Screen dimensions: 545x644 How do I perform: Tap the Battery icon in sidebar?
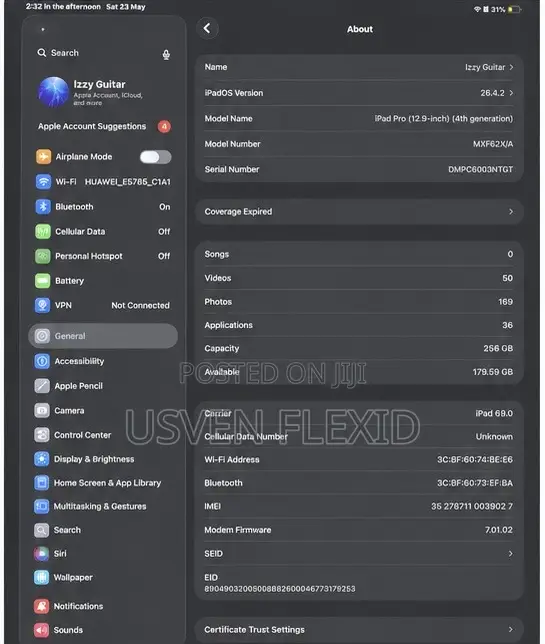coord(43,281)
